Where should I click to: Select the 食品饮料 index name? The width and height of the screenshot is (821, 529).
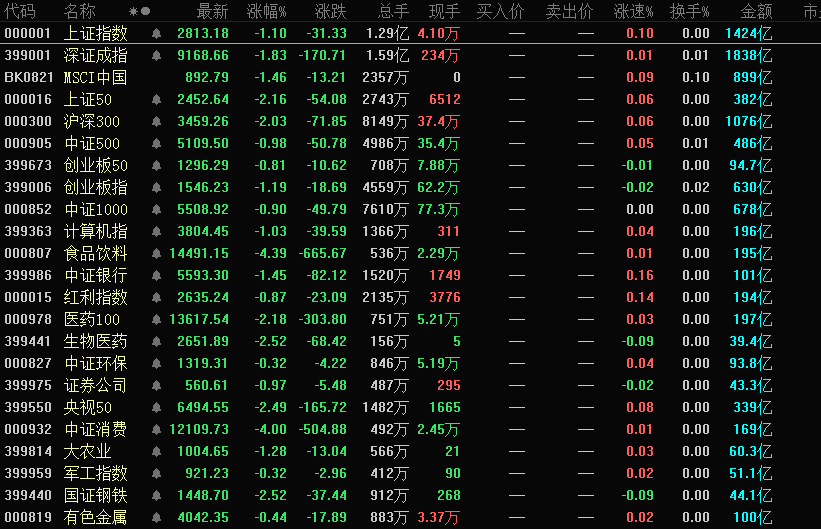coord(95,254)
